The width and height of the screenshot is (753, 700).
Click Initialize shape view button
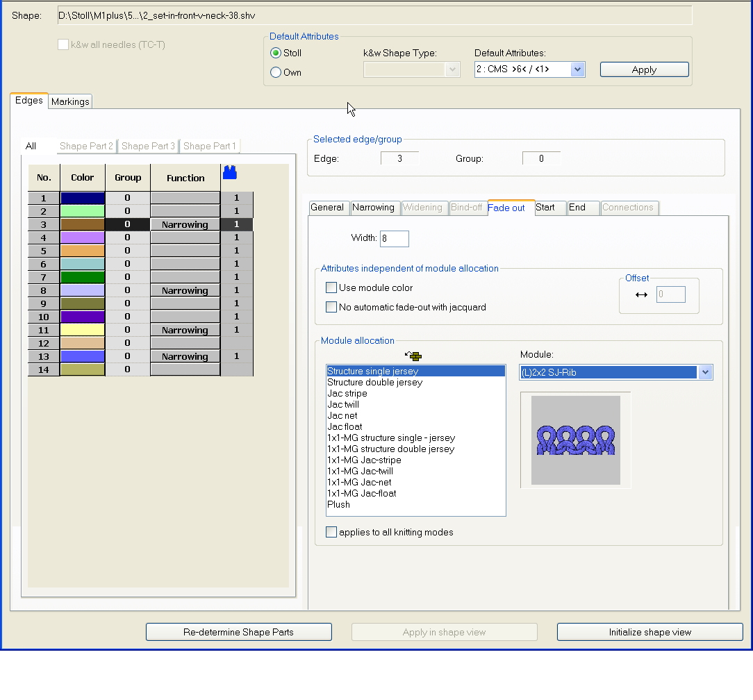(x=649, y=632)
